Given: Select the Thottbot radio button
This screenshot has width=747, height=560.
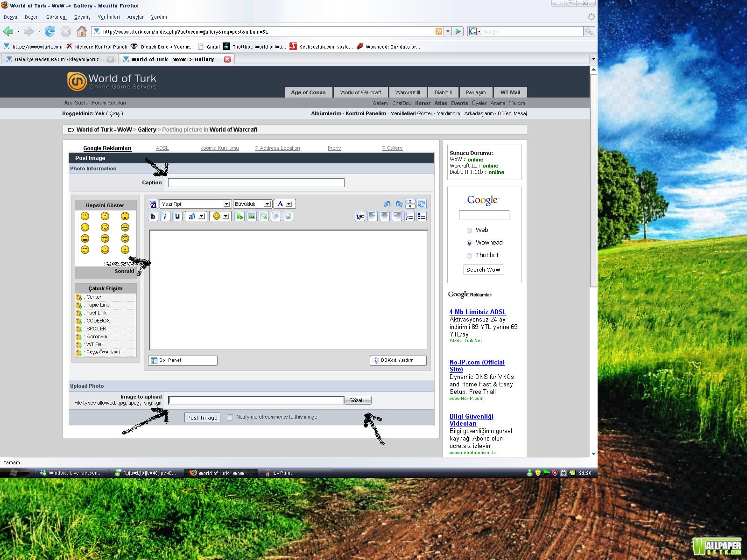Looking at the screenshot, I should pyautogui.click(x=469, y=255).
